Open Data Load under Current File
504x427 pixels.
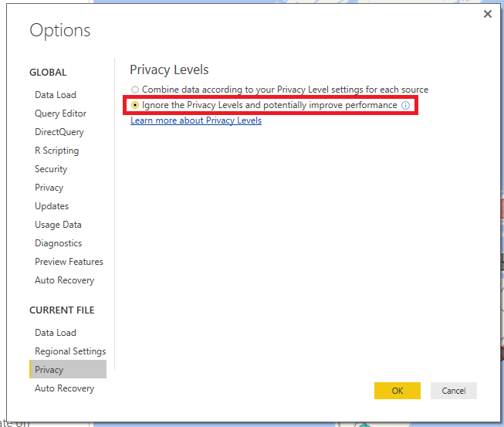[x=56, y=333]
